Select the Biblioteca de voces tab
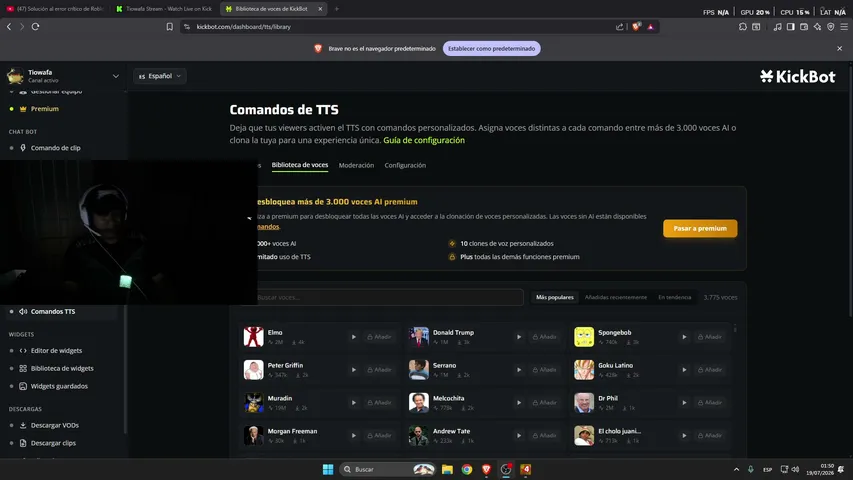This screenshot has width=853, height=480. pos(300,165)
